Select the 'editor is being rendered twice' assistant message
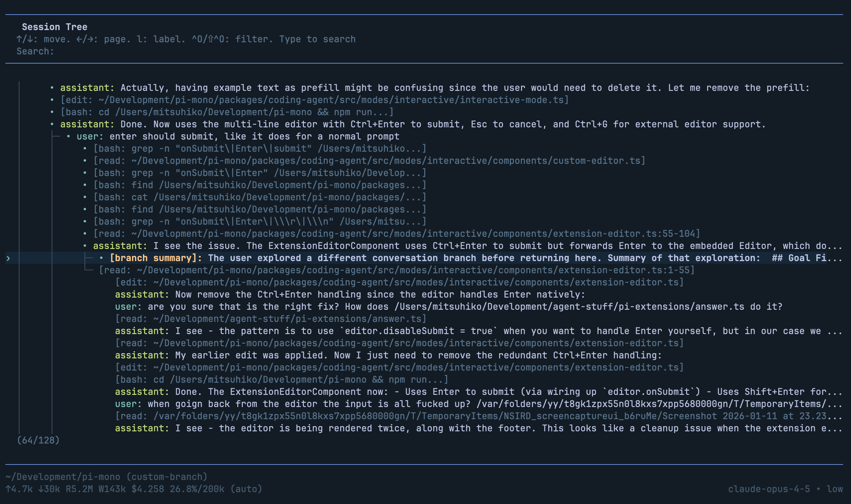 point(476,428)
